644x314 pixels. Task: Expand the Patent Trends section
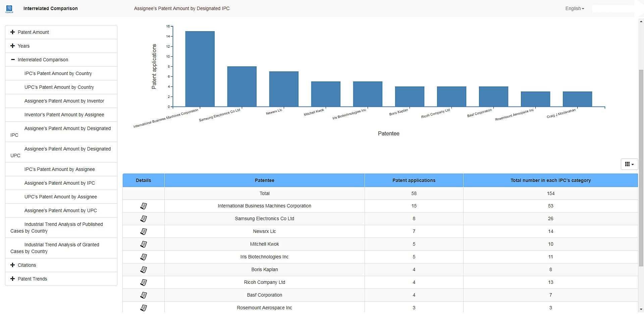click(61, 279)
